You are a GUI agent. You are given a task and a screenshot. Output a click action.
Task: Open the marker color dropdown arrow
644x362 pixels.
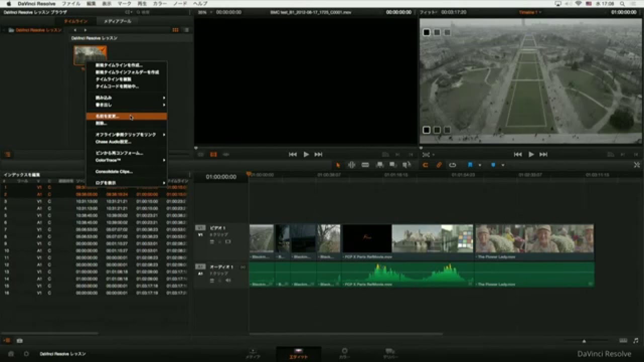[502, 165]
